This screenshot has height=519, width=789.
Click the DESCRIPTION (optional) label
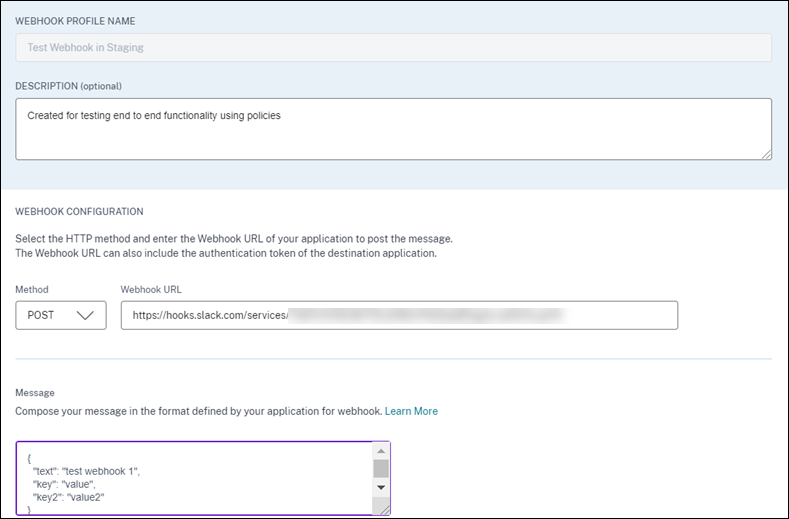pos(68,86)
